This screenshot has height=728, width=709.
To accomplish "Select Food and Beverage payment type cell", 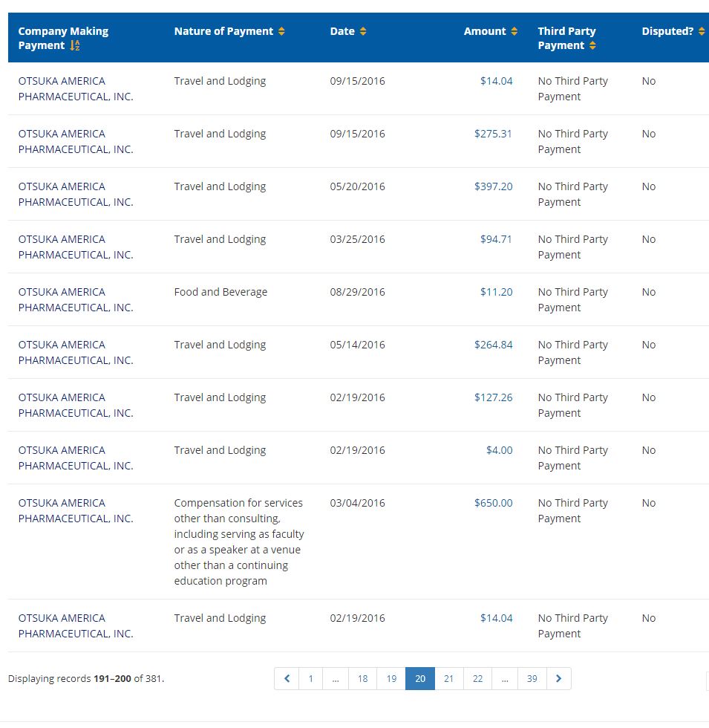I will (x=220, y=292).
